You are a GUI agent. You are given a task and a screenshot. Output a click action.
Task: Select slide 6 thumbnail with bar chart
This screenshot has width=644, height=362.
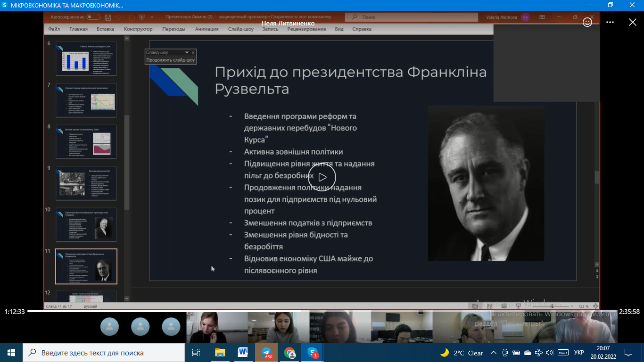(x=86, y=59)
